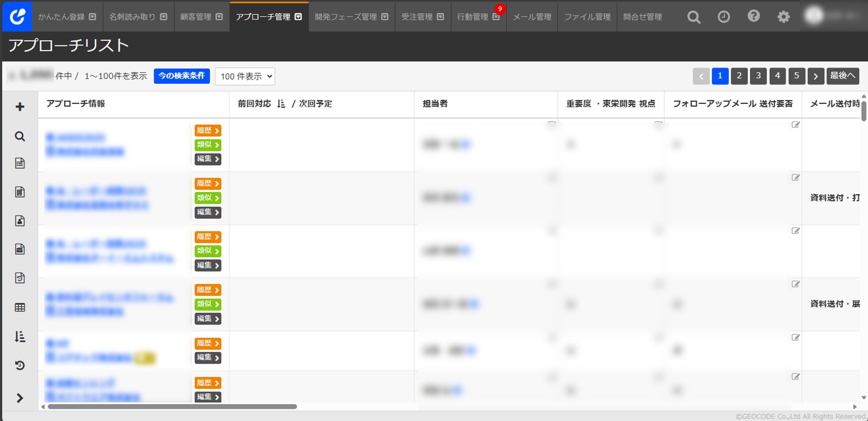The image size is (868, 421).
Task: Go to page 5 of results
Action: pyautogui.click(x=796, y=76)
